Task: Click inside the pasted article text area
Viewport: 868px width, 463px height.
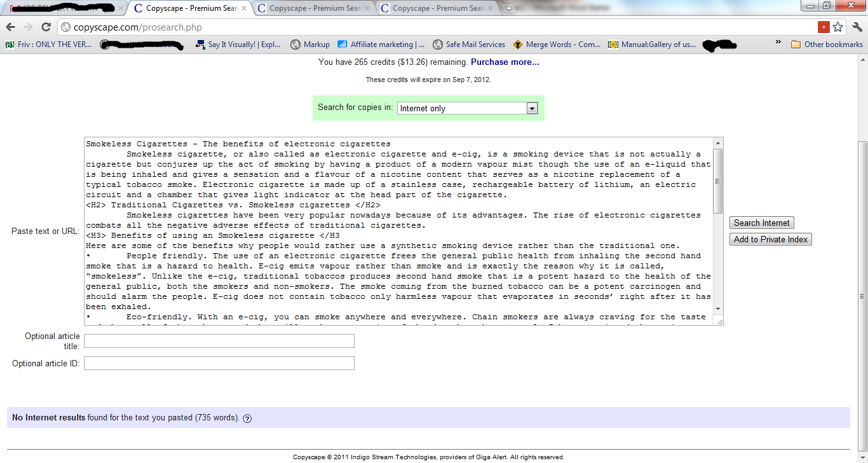Action: [398, 231]
